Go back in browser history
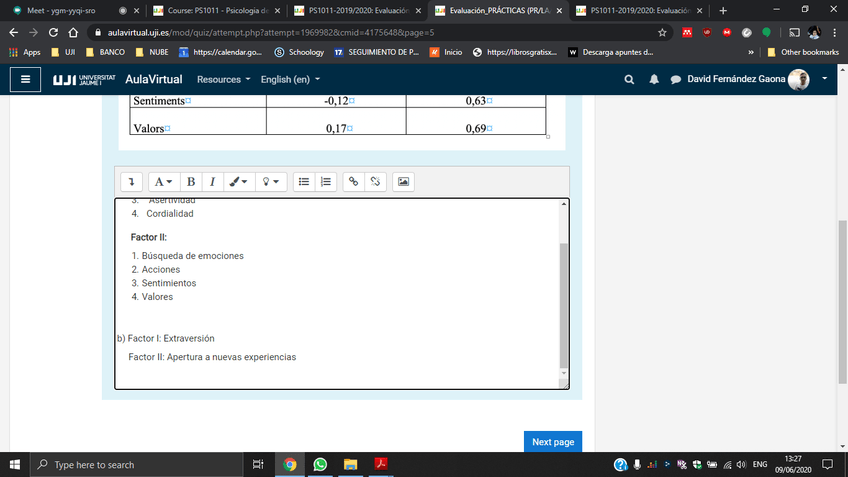 (x=14, y=32)
